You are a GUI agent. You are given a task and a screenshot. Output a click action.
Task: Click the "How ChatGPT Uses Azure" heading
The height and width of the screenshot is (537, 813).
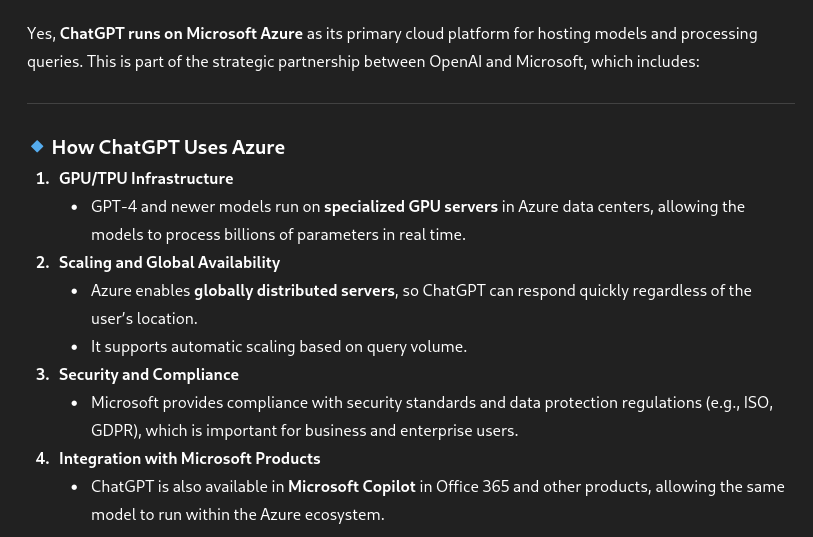(168, 147)
